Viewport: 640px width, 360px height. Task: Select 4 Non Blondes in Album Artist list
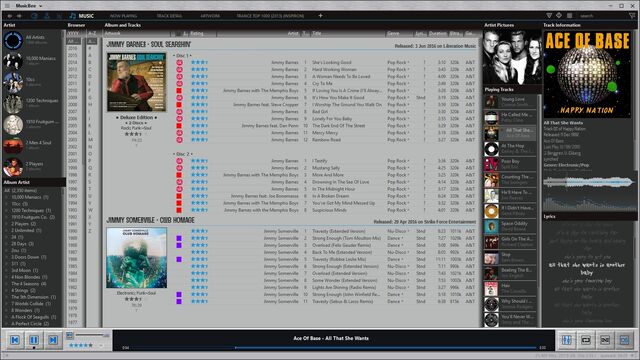29,277
